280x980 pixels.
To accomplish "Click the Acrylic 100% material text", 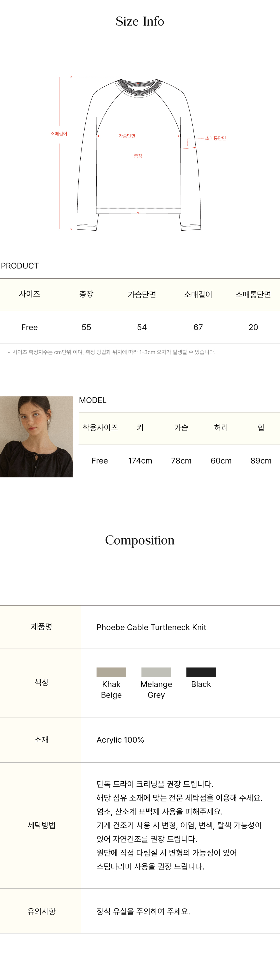I will point(120,740).
